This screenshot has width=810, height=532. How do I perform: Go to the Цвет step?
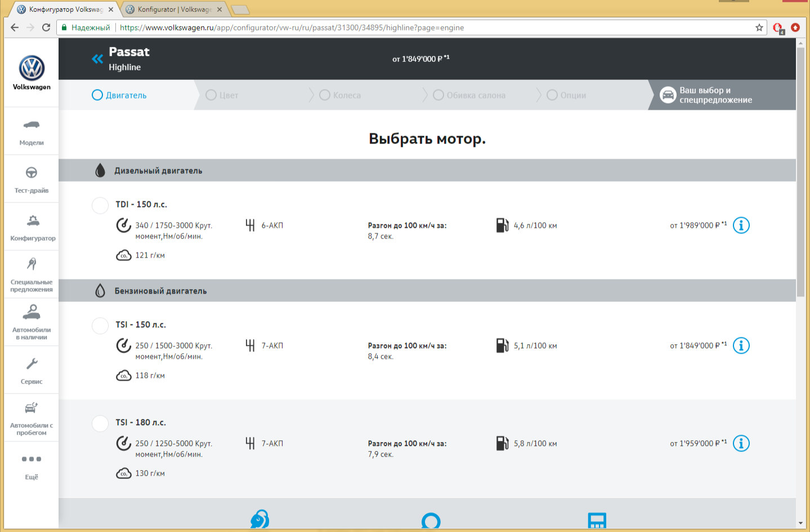pyautogui.click(x=222, y=95)
